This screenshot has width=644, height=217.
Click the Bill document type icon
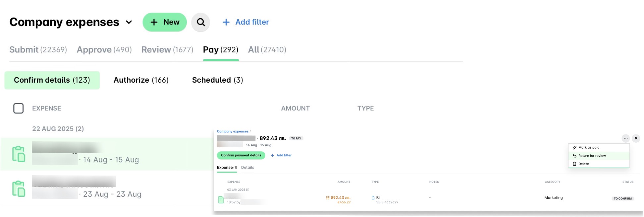pos(373,198)
